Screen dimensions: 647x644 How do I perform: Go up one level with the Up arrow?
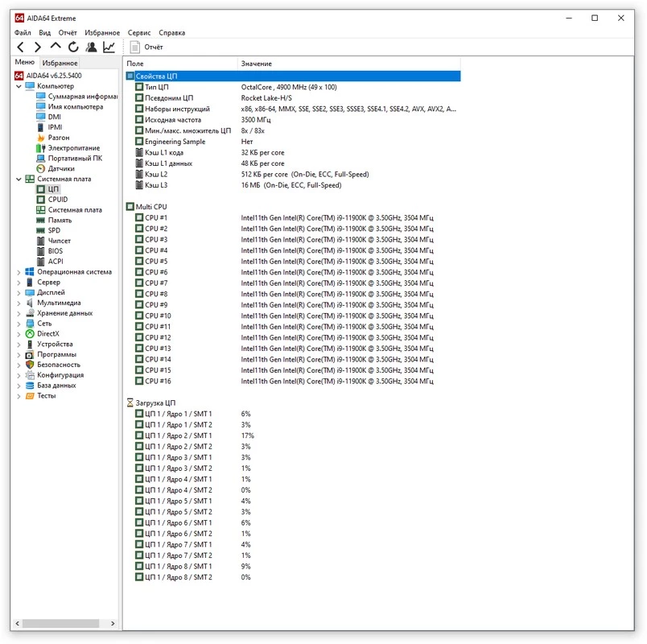(56, 47)
